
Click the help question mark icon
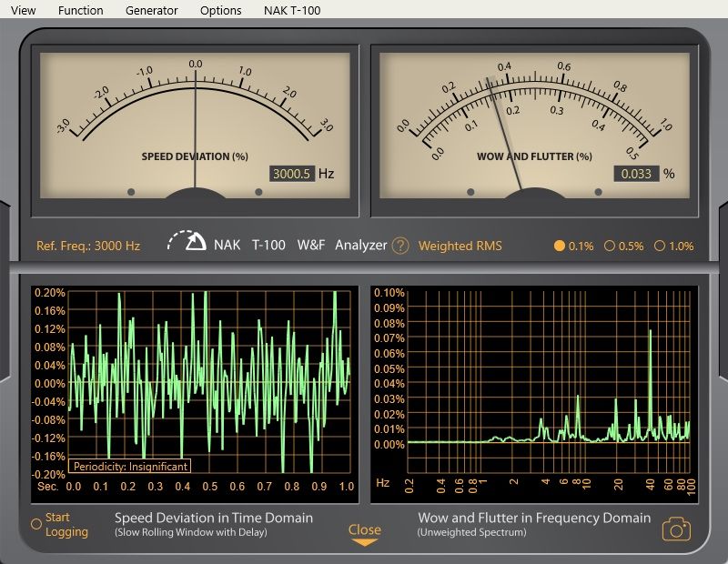click(x=400, y=246)
